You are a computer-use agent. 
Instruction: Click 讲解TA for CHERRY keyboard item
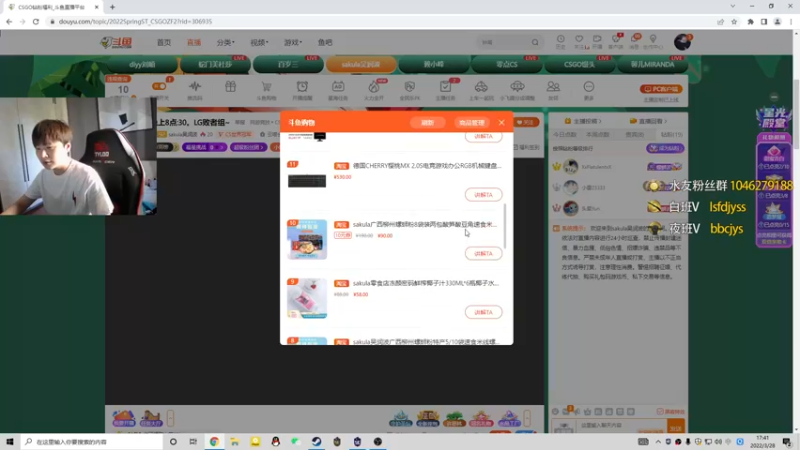[x=483, y=195]
